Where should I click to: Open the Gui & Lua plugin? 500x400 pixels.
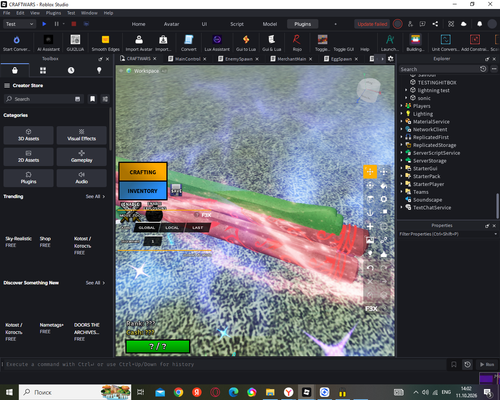pyautogui.click(x=272, y=43)
